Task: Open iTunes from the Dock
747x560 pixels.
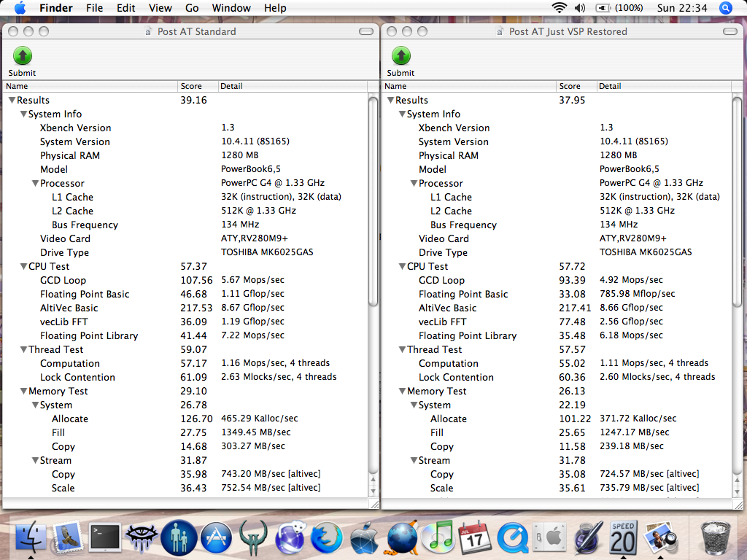Action: tap(438, 538)
